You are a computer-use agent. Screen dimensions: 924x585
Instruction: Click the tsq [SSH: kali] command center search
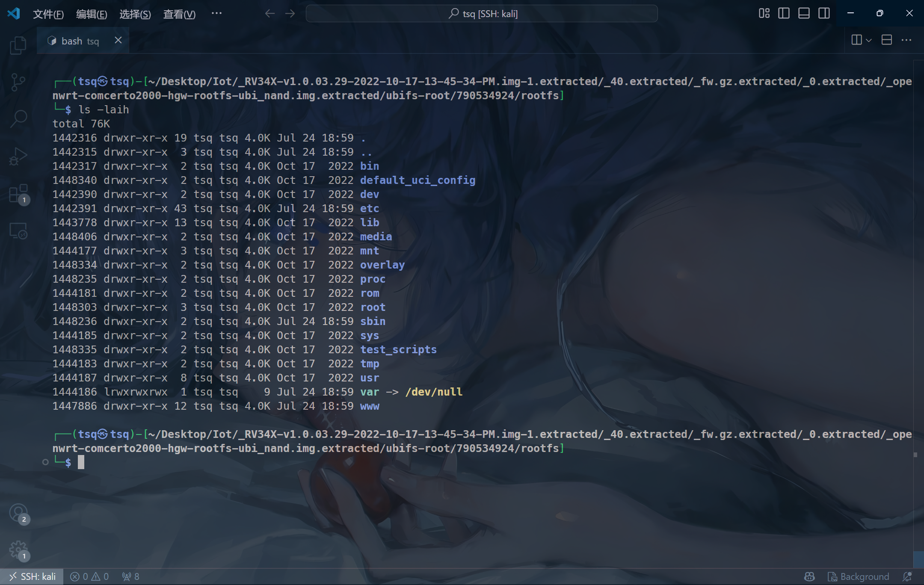coord(482,14)
